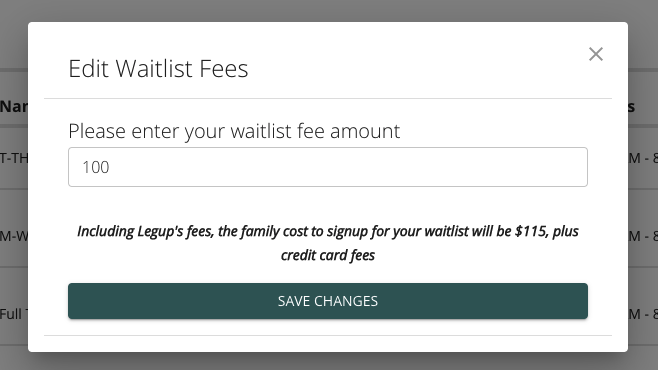Screen dimensions: 658x370
Task: Click the dimmed backdrop below the dialog
Action: 329,361
